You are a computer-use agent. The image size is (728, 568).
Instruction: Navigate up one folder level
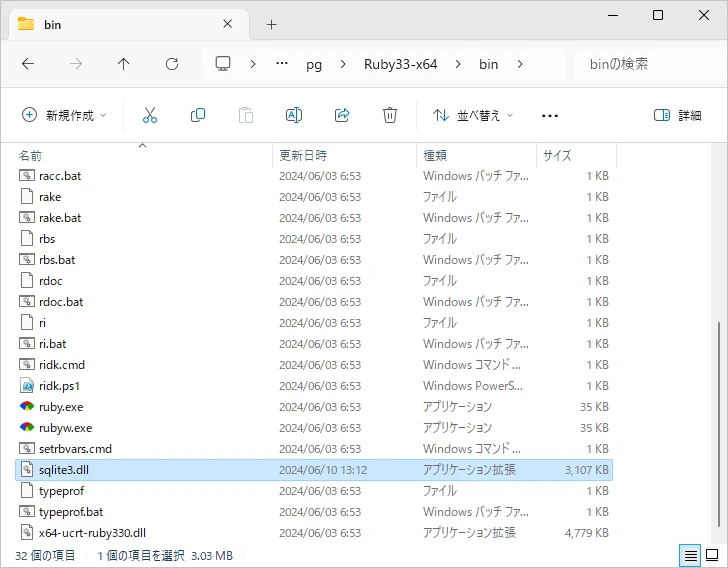(x=124, y=64)
